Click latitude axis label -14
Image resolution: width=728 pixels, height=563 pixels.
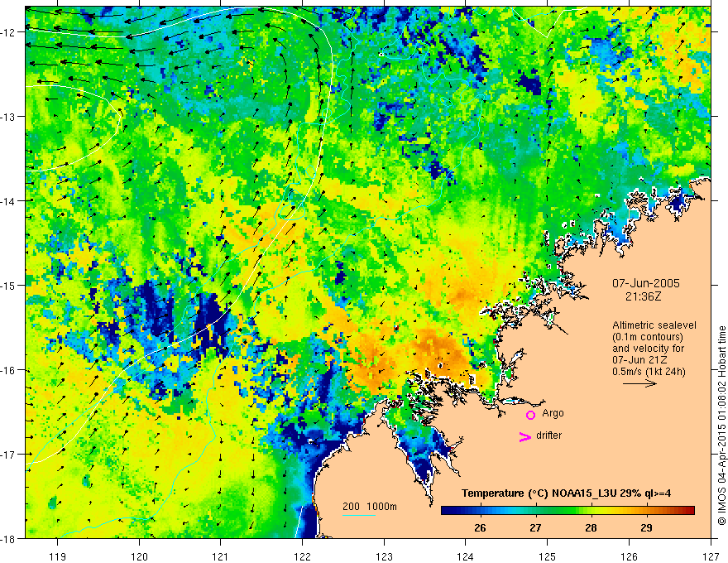8,201
